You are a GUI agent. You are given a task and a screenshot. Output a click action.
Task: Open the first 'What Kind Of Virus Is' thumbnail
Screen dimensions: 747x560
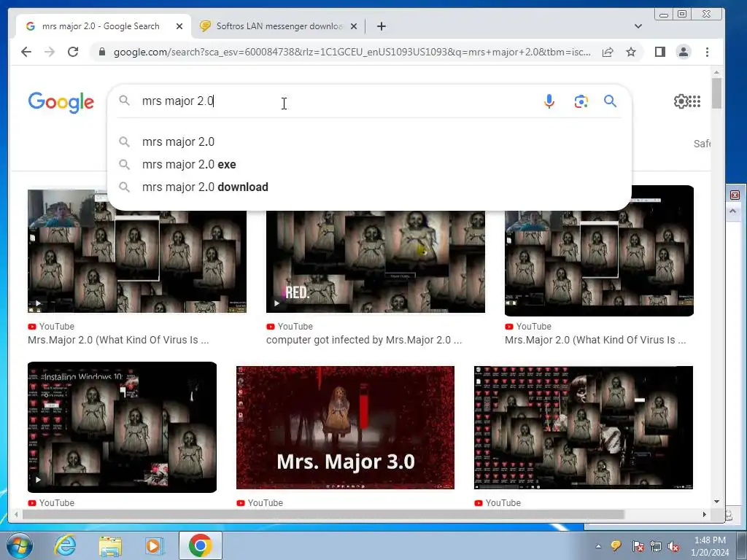(x=137, y=262)
